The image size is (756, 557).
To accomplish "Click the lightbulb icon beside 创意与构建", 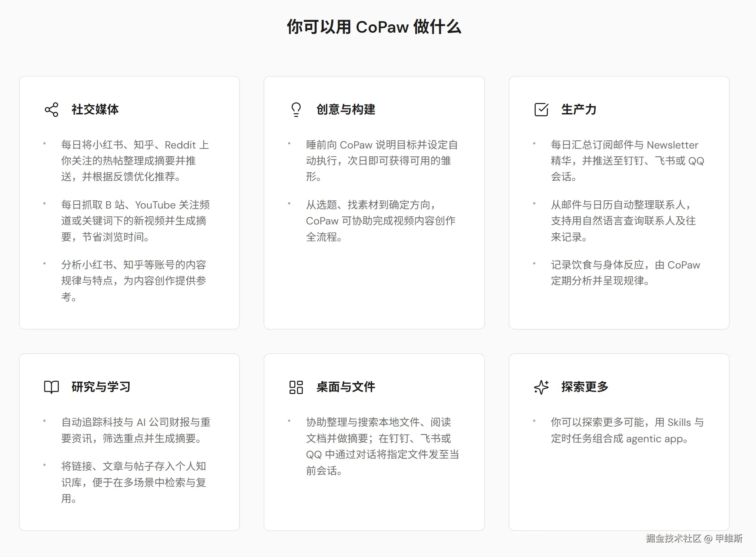I will click(296, 110).
